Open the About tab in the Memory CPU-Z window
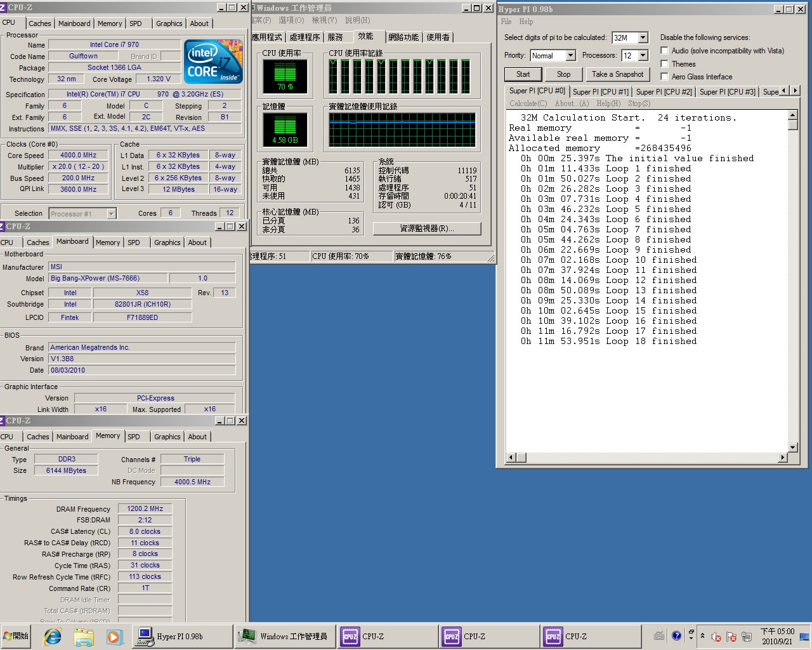Image resolution: width=812 pixels, height=650 pixels. pos(197,437)
